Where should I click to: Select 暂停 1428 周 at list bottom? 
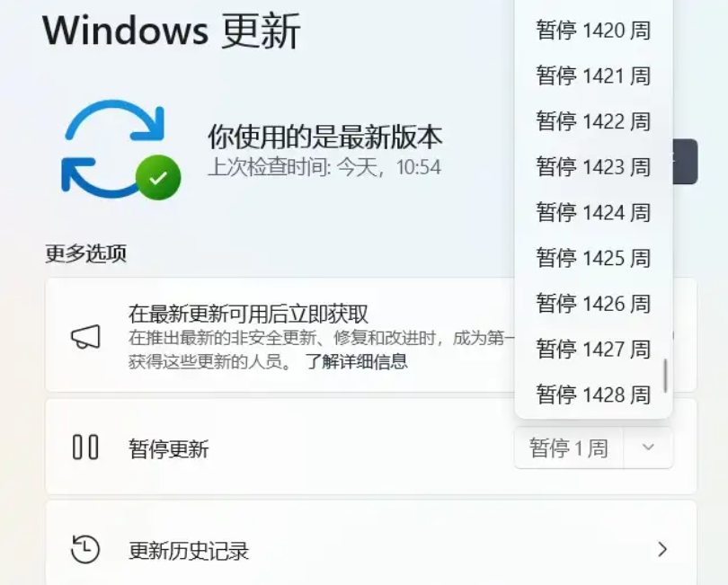(593, 394)
